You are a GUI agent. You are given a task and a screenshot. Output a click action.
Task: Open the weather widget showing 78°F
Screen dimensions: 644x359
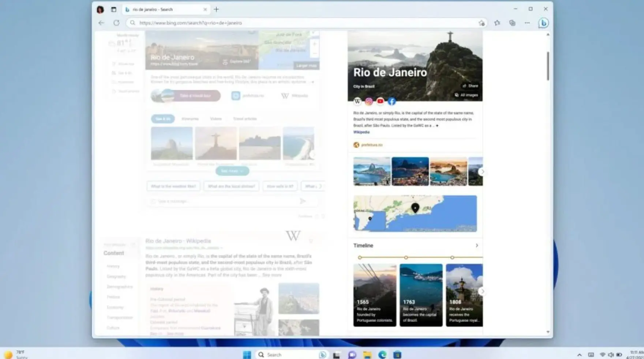pos(15,355)
